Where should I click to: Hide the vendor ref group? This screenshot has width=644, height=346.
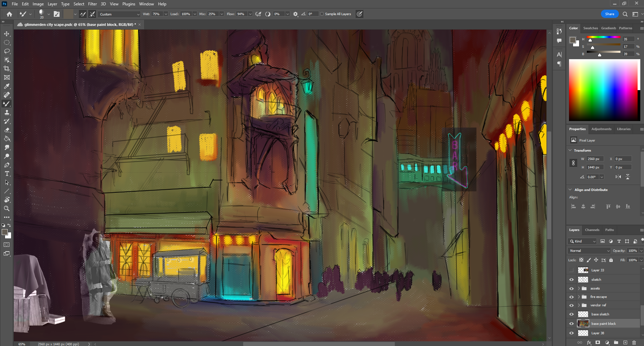coord(571,305)
